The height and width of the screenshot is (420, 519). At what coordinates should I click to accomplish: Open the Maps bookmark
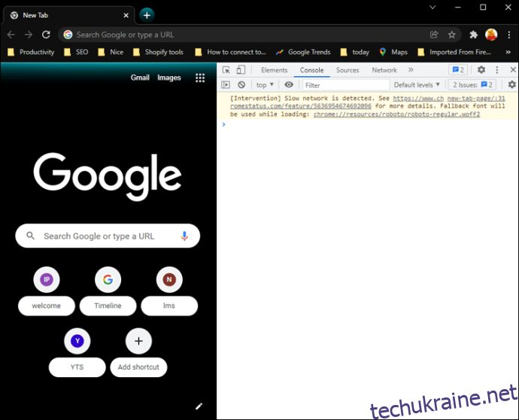pos(393,52)
